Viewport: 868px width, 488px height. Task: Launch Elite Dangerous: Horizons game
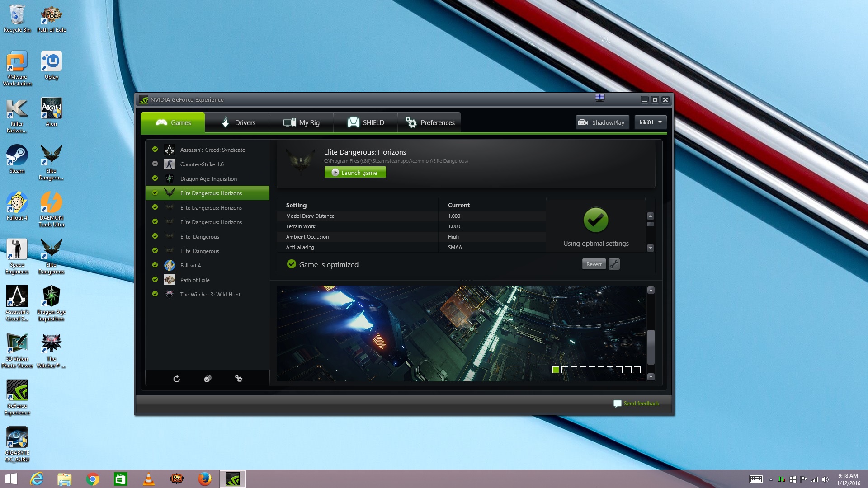(355, 173)
